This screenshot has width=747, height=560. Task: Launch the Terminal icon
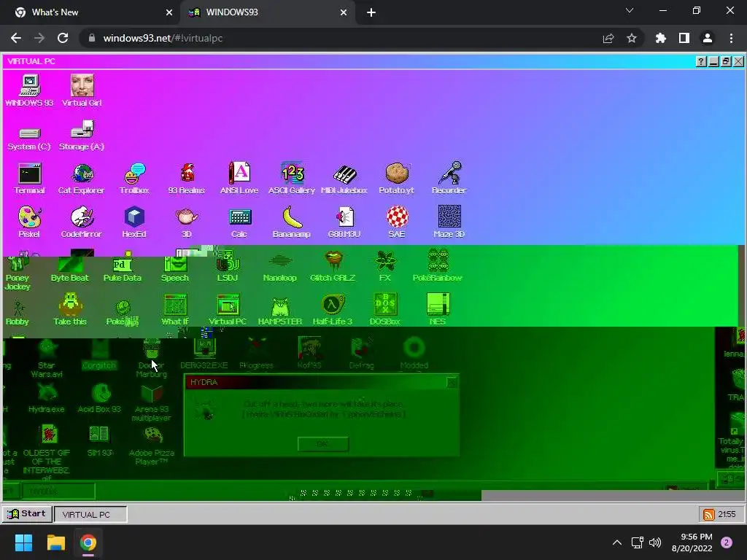[x=29, y=179]
